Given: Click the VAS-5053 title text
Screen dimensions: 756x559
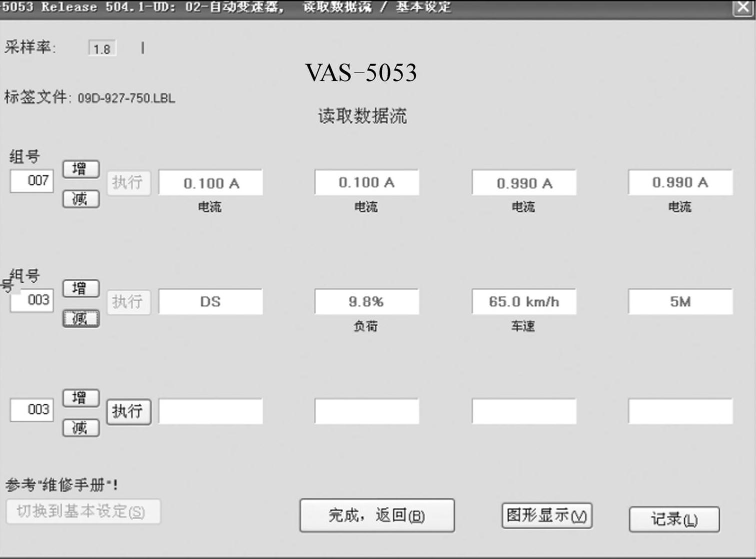Looking at the screenshot, I should click(x=361, y=73).
